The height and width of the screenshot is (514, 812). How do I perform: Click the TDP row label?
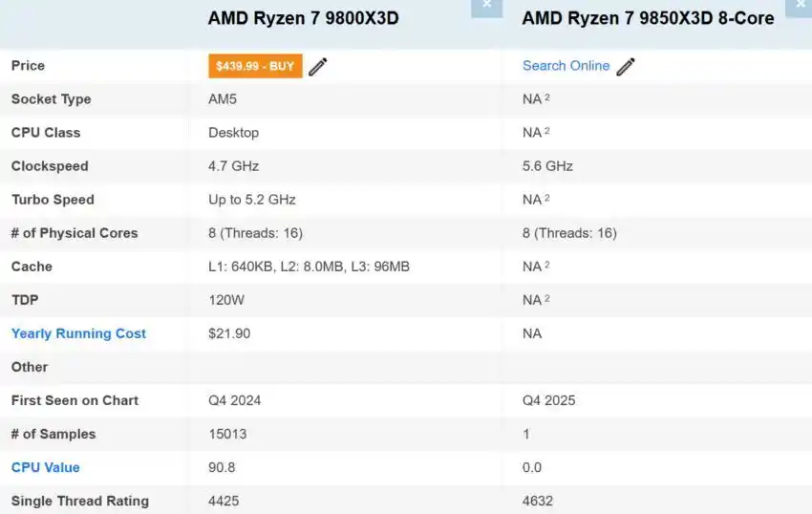coord(25,300)
